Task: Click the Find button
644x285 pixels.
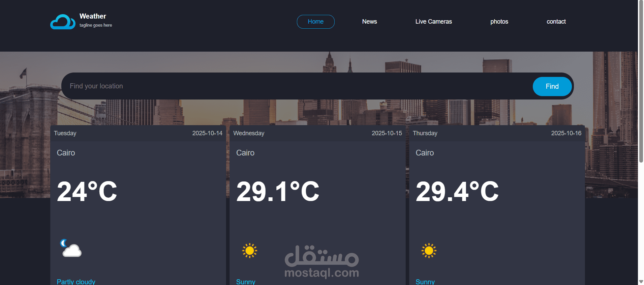Action: tap(552, 86)
